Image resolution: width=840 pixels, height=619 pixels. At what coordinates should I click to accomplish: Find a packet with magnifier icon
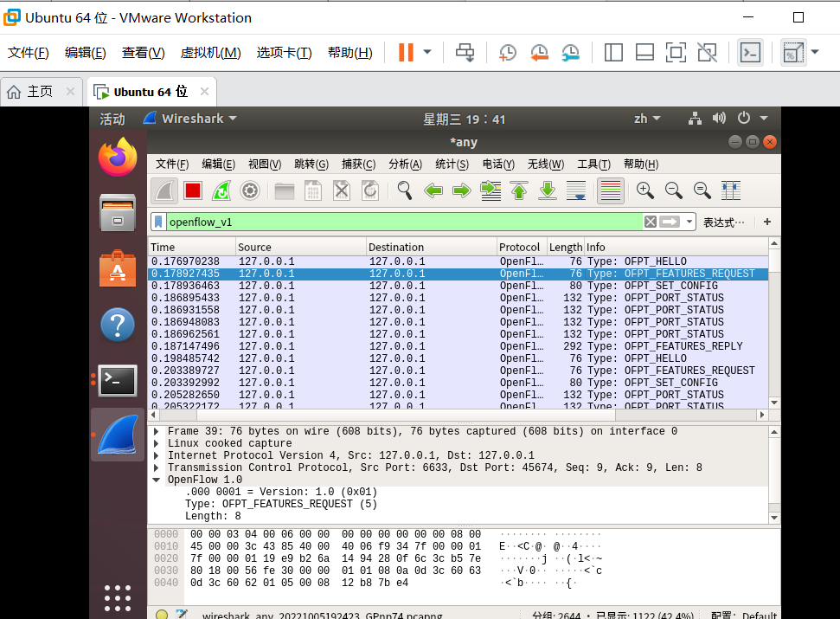tap(405, 190)
